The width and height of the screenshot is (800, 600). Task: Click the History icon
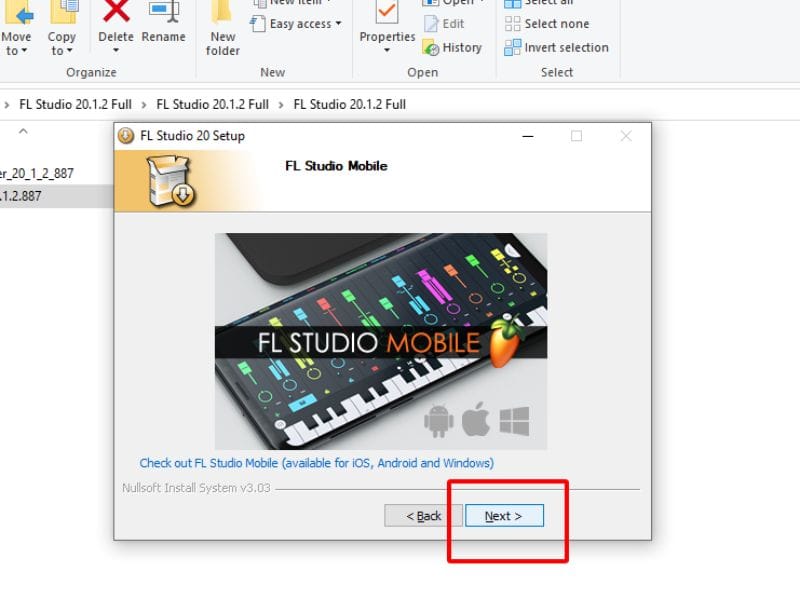pyautogui.click(x=431, y=47)
